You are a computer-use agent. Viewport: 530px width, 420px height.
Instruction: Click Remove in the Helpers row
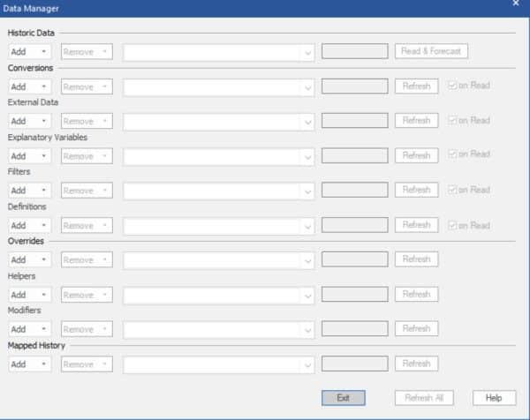[87, 295]
